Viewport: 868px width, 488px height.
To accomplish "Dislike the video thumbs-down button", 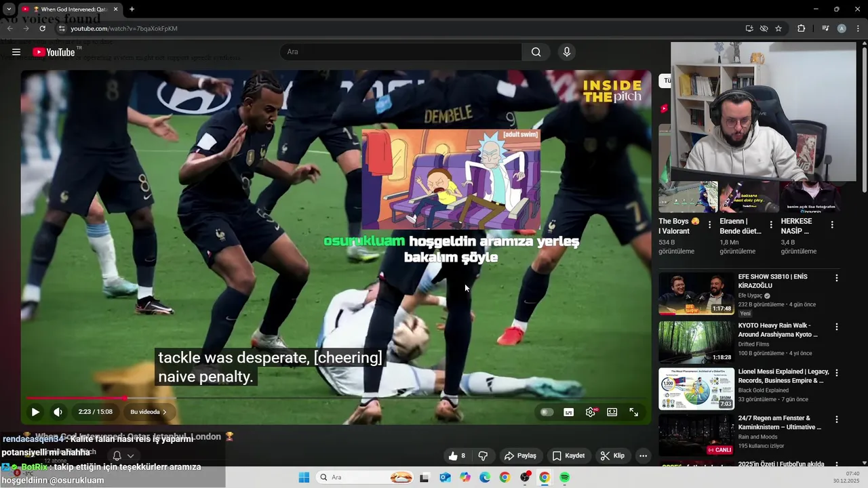I will coord(483,455).
